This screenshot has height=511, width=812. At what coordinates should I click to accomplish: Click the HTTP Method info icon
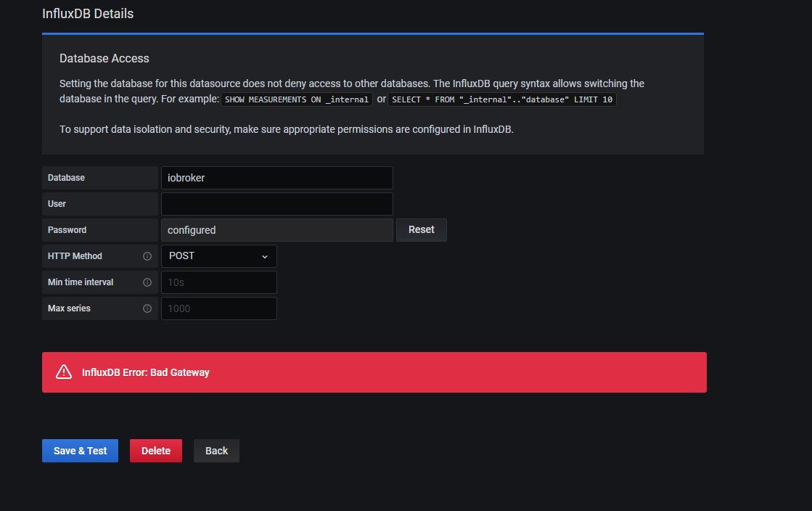[147, 256]
